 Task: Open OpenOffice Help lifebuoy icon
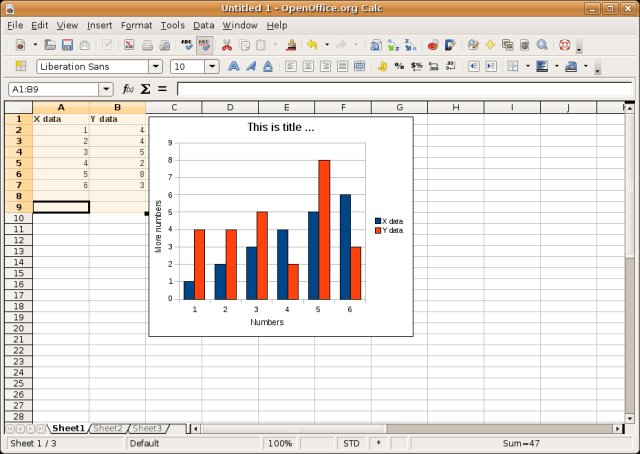(x=564, y=45)
